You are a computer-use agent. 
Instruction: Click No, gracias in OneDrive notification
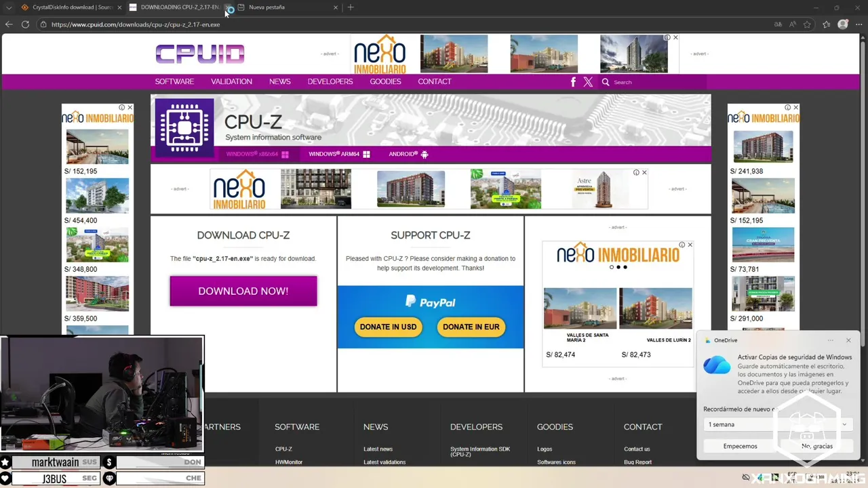click(x=816, y=446)
